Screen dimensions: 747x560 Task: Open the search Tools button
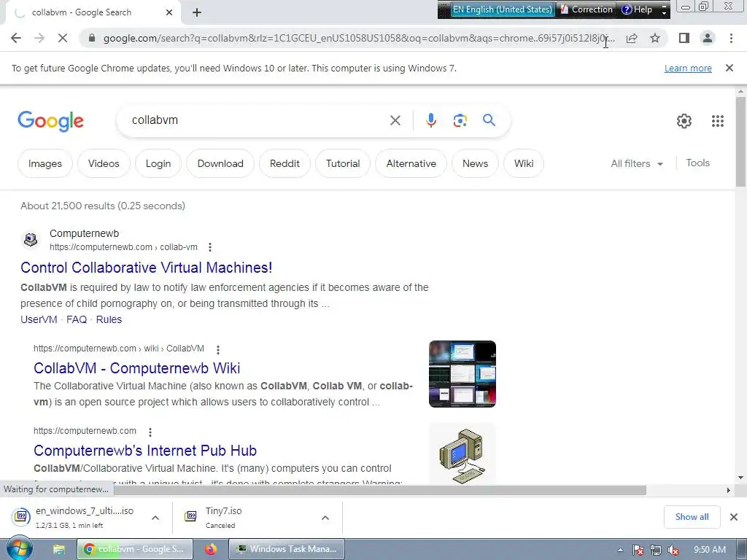click(x=698, y=163)
